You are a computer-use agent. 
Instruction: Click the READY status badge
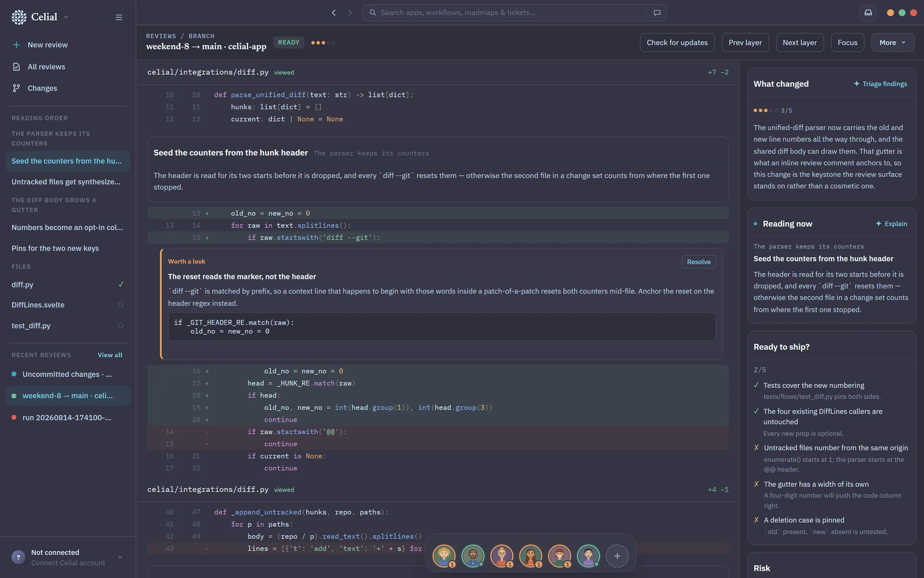coord(288,43)
